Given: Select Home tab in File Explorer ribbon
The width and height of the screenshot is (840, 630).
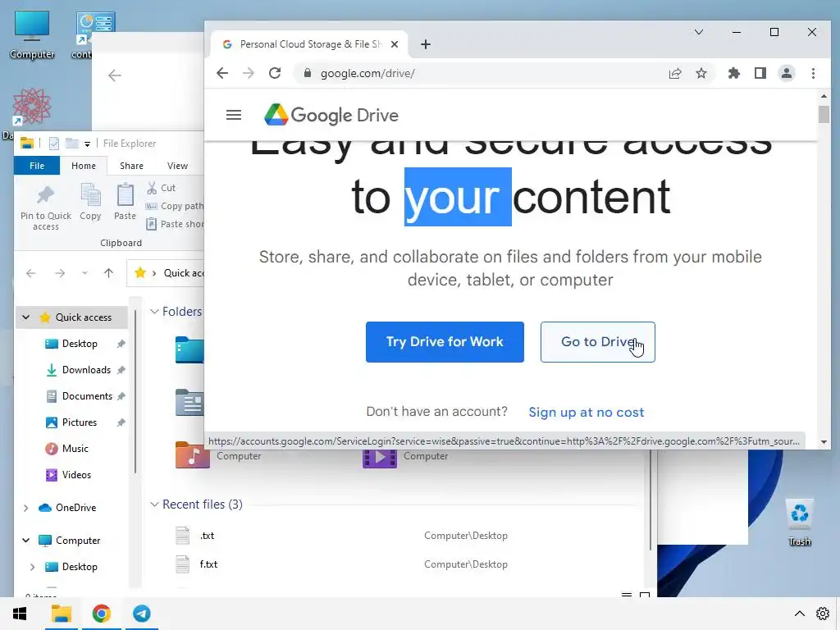Looking at the screenshot, I should coord(84,166).
